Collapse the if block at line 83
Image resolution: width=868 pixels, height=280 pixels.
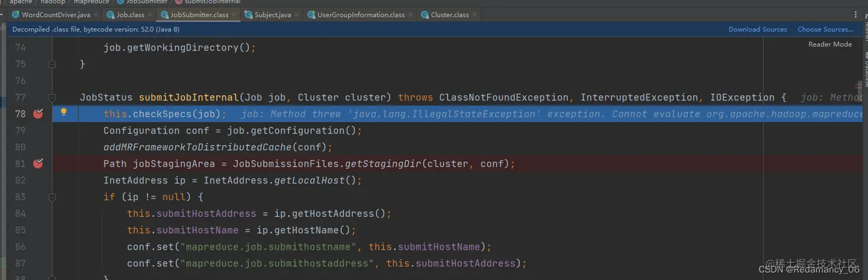coord(52,197)
